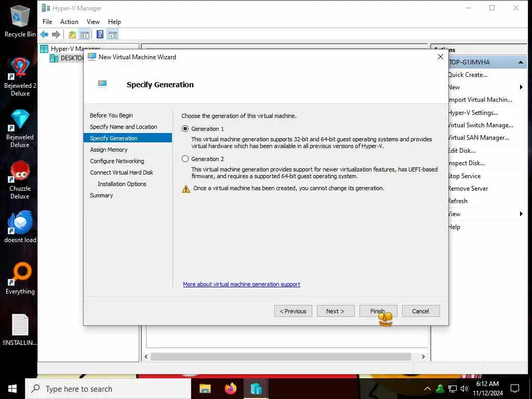This screenshot has width=532, height=399.
Task: Click the green user tray icon
Action: click(x=440, y=389)
